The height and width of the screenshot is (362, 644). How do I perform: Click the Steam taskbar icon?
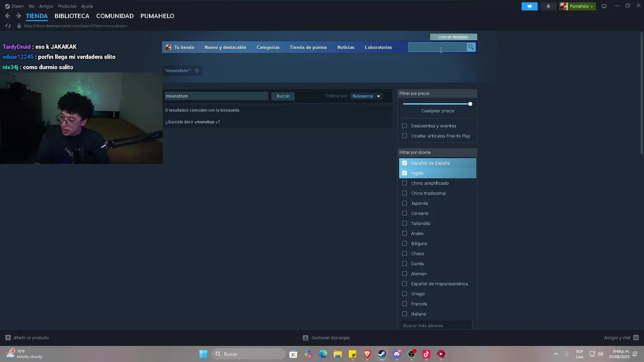(x=382, y=354)
